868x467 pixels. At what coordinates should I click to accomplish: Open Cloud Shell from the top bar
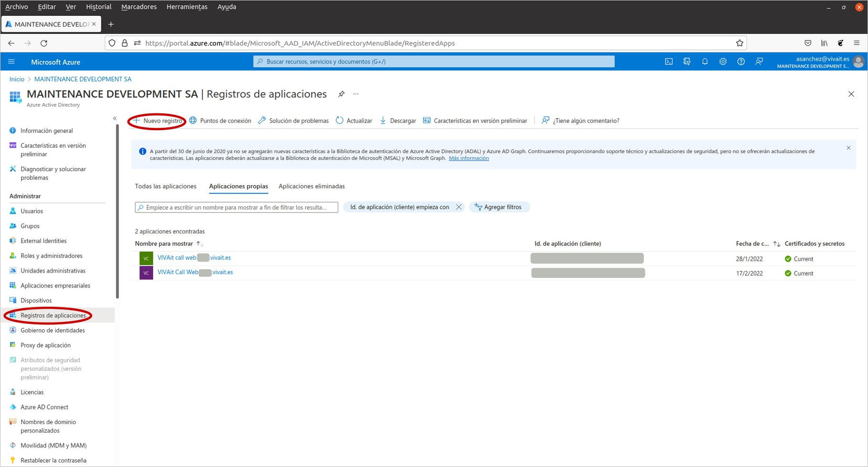point(669,61)
